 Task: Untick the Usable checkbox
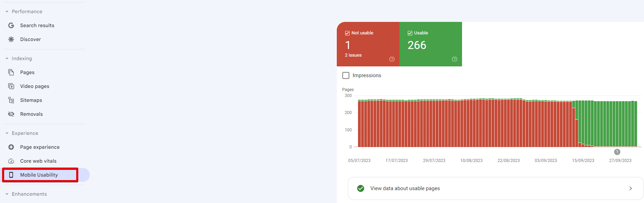click(410, 33)
